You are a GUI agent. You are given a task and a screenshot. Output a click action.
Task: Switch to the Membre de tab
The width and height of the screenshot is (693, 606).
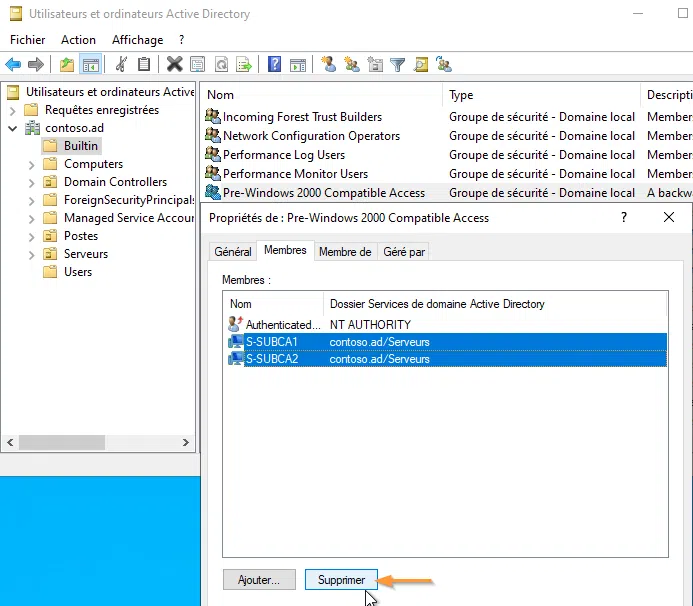[x=345, y=252]
